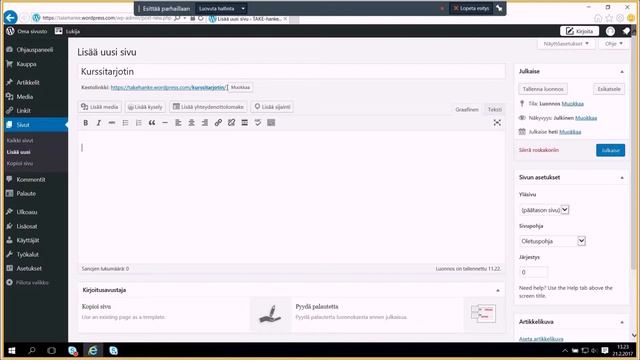The image size is (640, 360).
Task: Insert a horizontal line
Action: click(x=165, y=122)
